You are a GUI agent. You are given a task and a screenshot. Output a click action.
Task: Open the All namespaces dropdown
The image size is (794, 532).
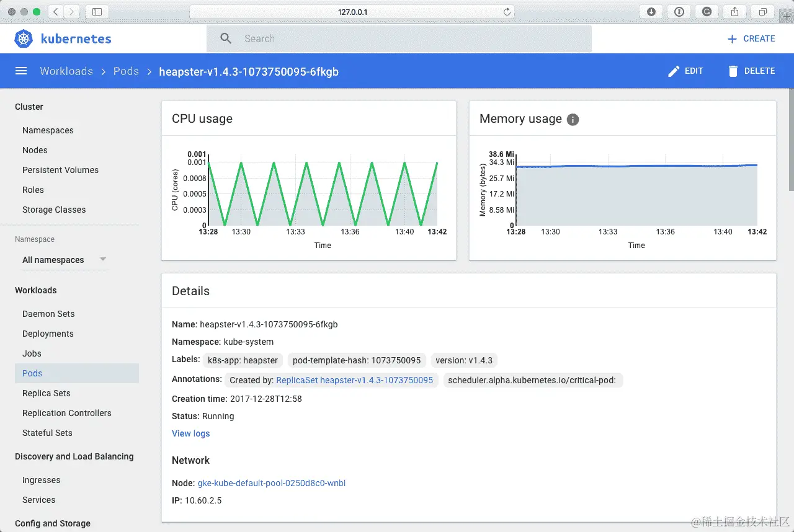(65, 260)
